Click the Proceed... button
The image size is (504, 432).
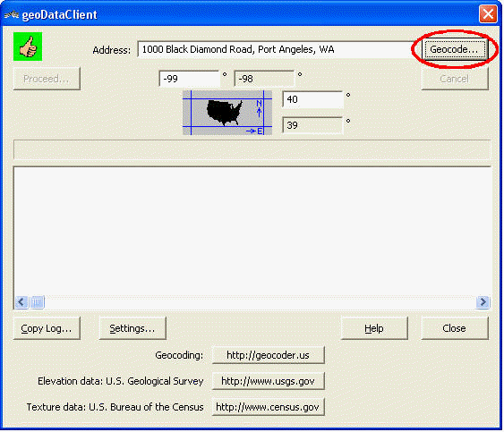point(47,79)
